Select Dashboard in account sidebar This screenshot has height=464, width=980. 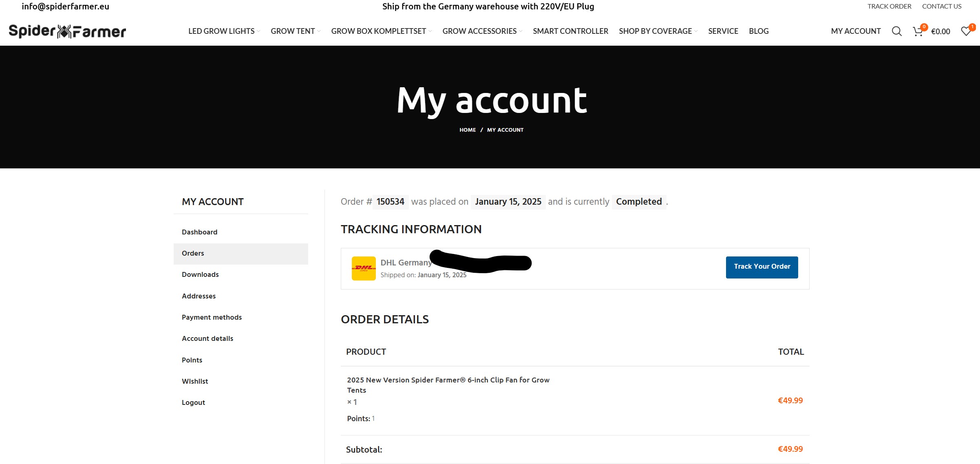[x=200, y=232]
